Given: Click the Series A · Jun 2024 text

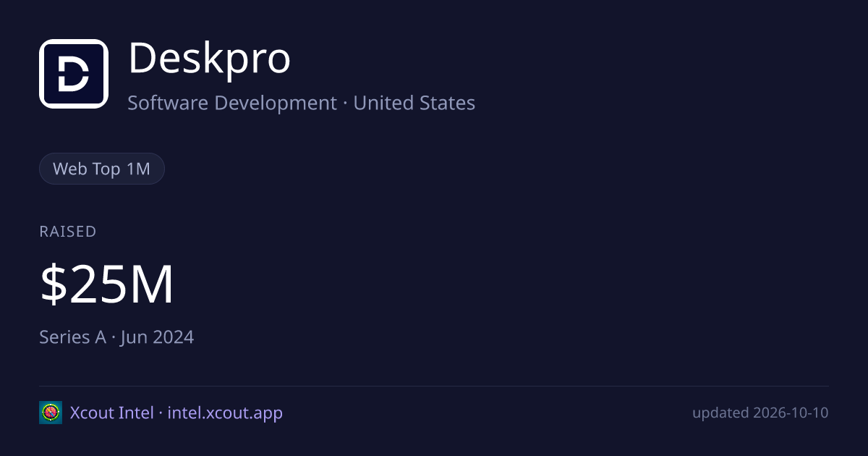Looking at the screenshot, I should click(x=116, y=337).
